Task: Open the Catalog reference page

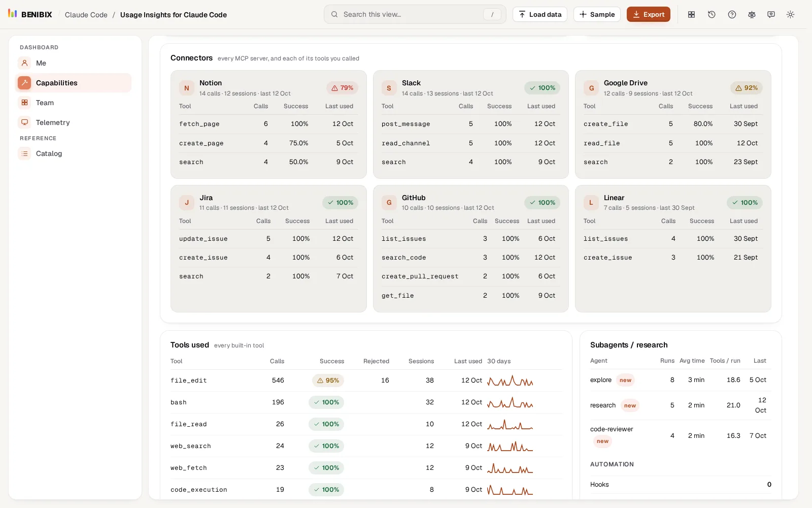Action: coord(73,153)
